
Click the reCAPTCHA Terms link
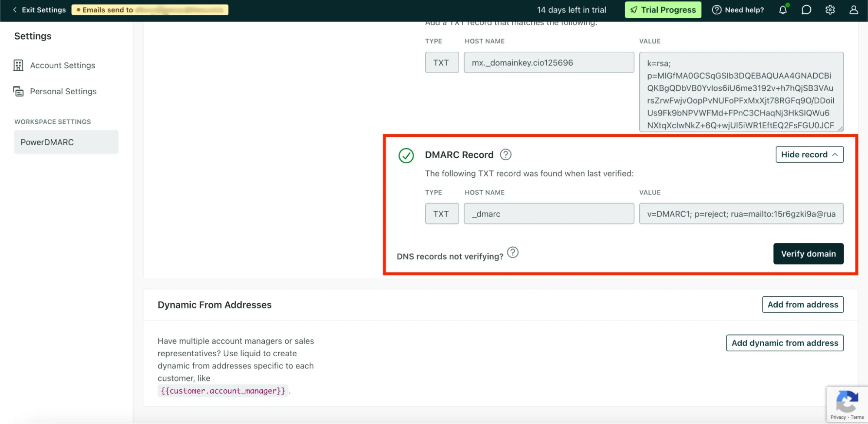coord(857,417)
